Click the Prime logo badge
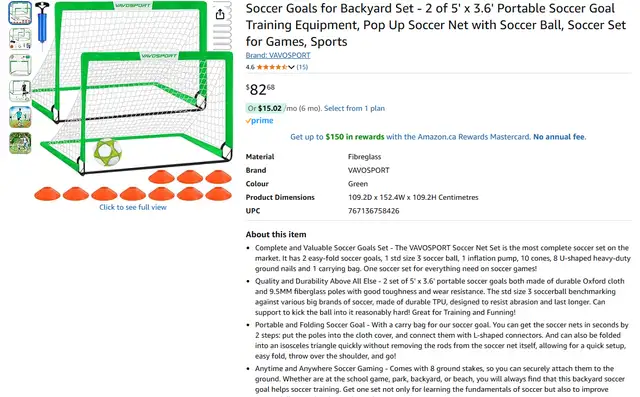Screen dimensions: 640x397 [260, 121]
